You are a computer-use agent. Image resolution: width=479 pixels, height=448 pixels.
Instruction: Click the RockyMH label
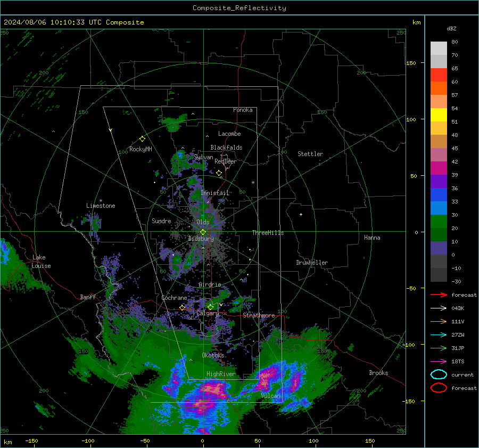141,149
